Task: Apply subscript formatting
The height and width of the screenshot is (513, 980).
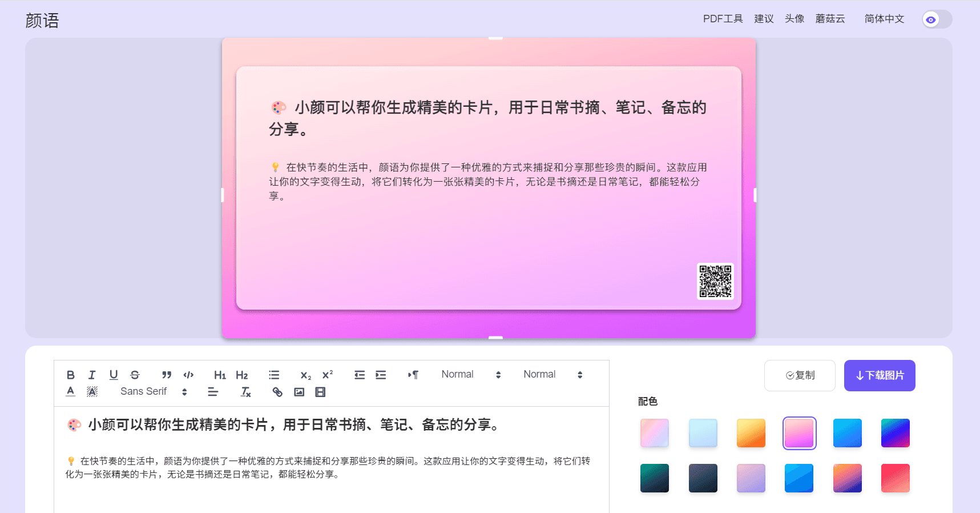Action: (x=306, y=375)
